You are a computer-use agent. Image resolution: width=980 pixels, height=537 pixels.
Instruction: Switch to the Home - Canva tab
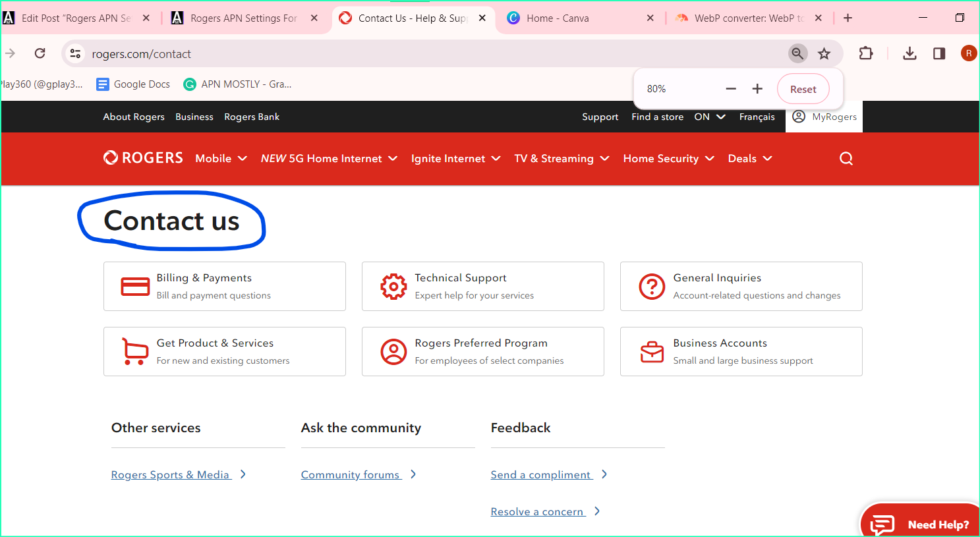[x=567, y=18]
